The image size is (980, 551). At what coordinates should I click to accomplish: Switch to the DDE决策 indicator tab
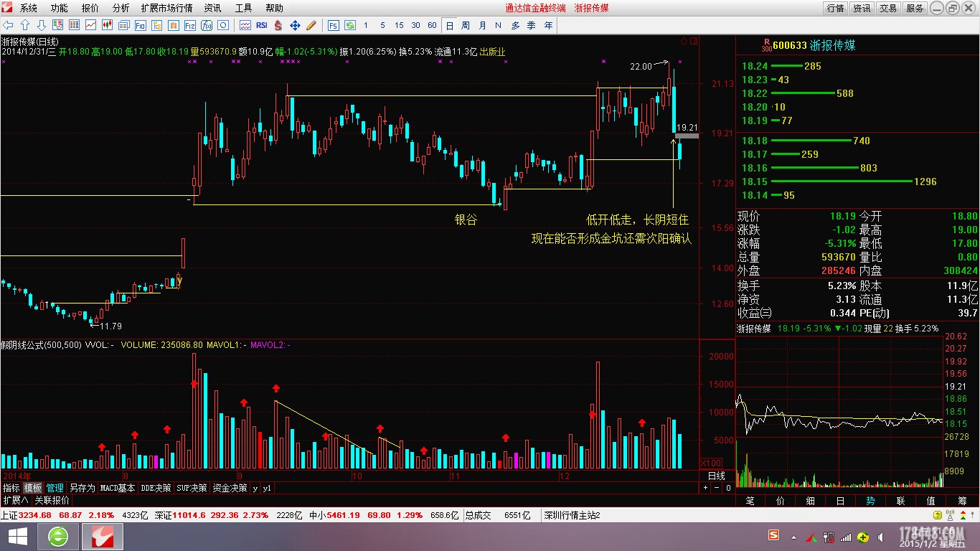coord(156,488)
